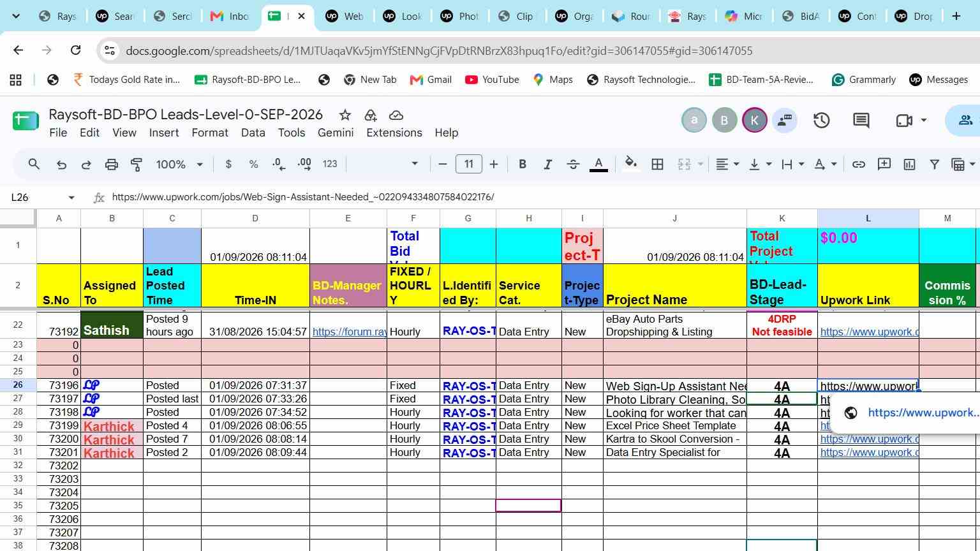
Task: Toggle strikethrough formatting
Action: click(573, 165)
